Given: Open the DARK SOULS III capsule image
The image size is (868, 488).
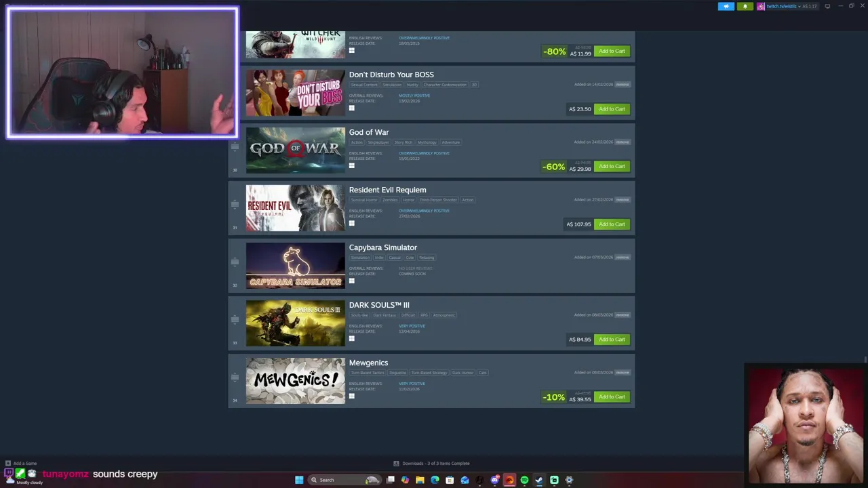Looking at the screenshot, I should coord(295,323).
